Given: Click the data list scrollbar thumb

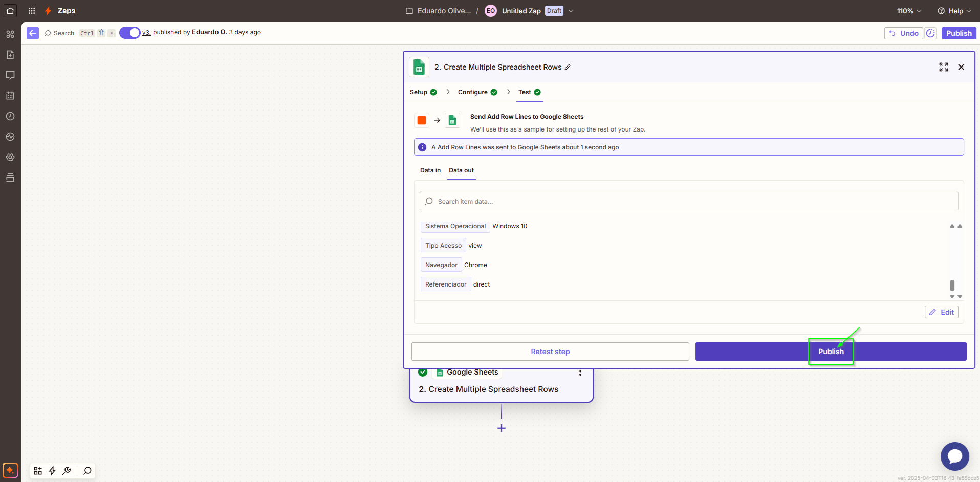Looking at the screenshot, I should click(x=952, y=285).
